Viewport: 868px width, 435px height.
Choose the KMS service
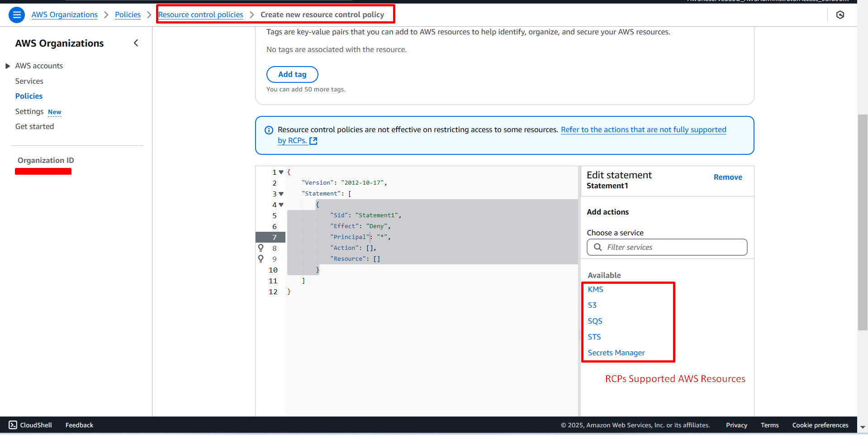coord(595,289)
